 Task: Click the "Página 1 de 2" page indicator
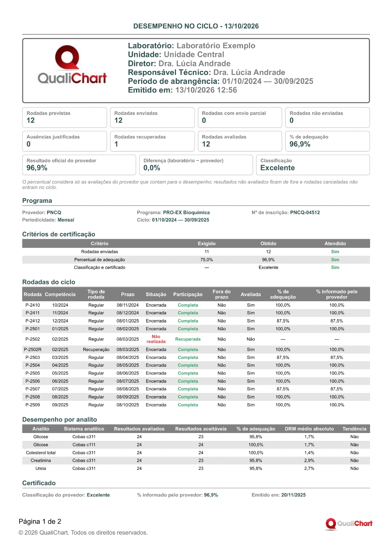40,522
